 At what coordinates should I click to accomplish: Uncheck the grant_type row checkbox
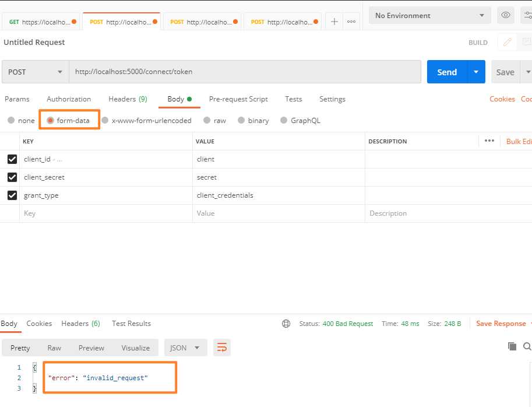(x=12, y=195)
